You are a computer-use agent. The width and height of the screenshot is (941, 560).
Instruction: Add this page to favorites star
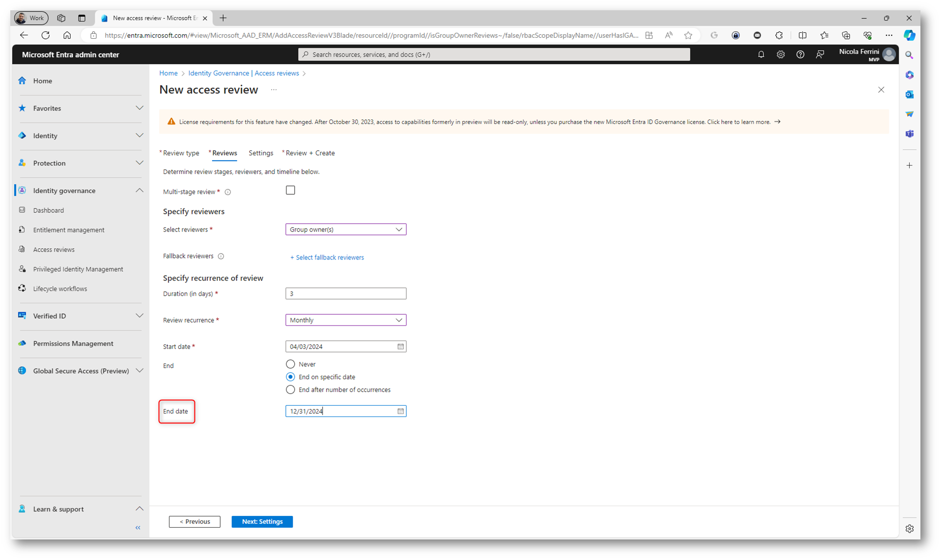(x=688, y=35)
